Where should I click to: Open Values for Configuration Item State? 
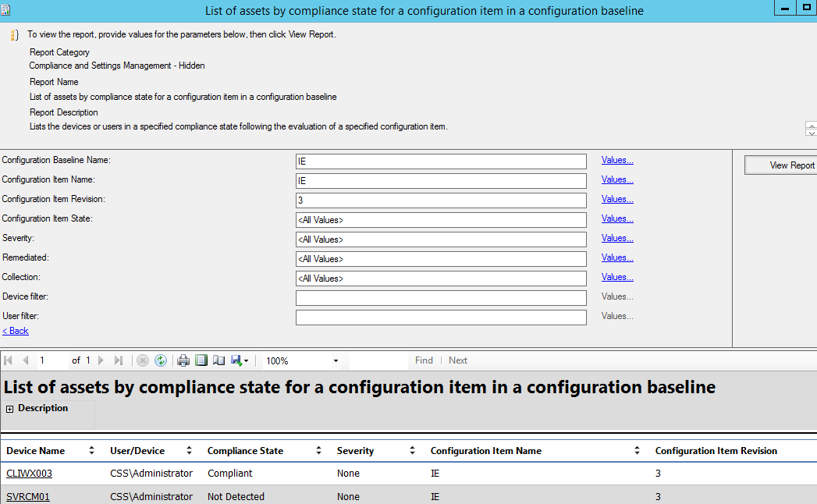coord(617,218)
